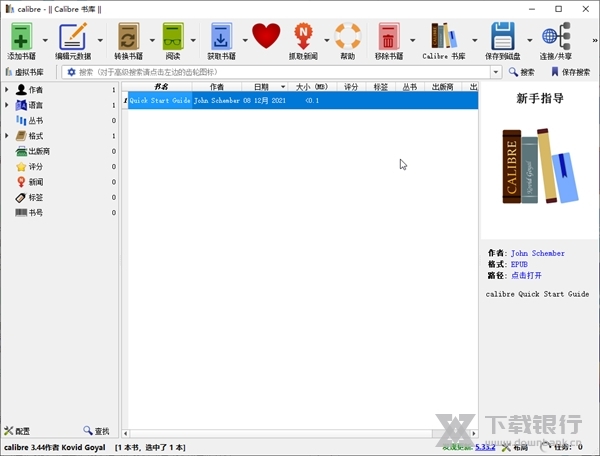
Task: Open the John Schember author link
Action: 538,253
